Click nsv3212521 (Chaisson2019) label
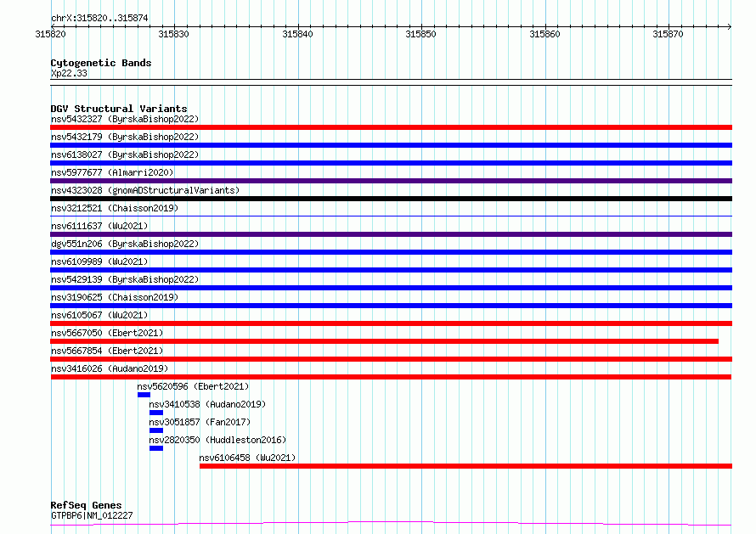Screen dimensions: 756x534 (115, 208)
